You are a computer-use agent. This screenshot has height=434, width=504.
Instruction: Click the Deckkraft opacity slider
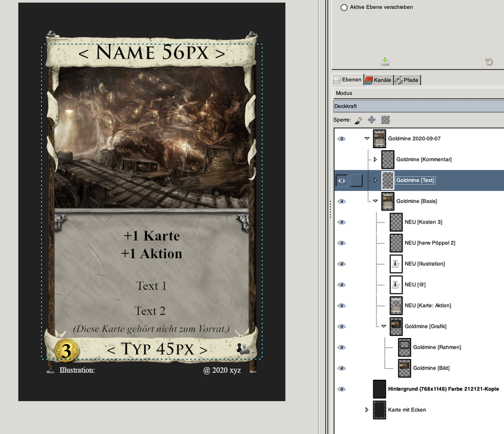(418, 106)
